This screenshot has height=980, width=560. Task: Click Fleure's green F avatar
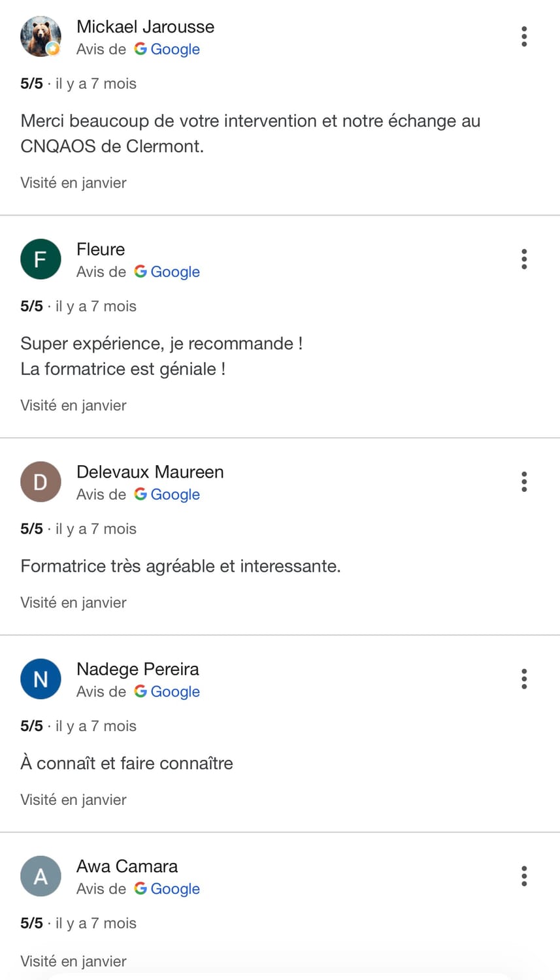click(41, 259)
